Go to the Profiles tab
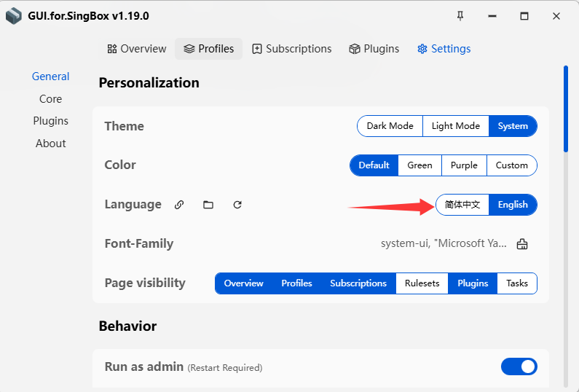The height and width of the screenshot is (392, 579). 208,49
